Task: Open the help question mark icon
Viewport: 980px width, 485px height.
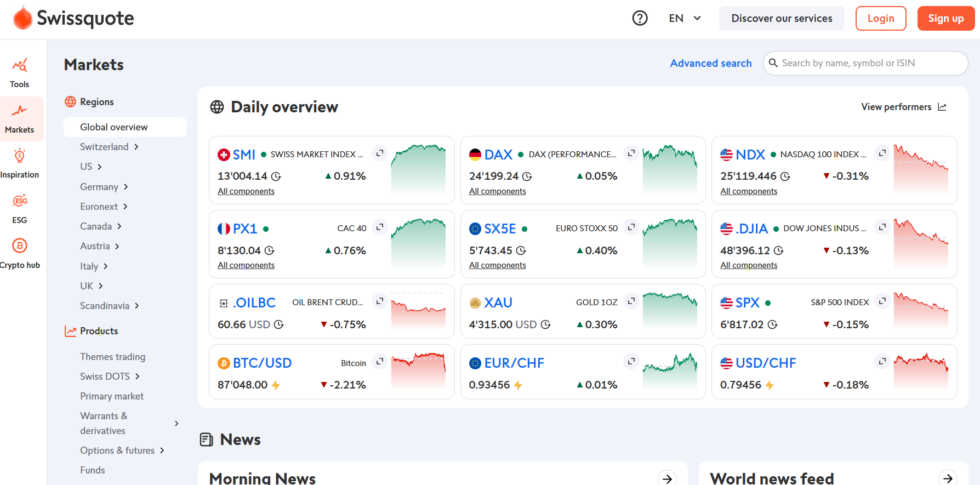Action: (x=640, y=18)
